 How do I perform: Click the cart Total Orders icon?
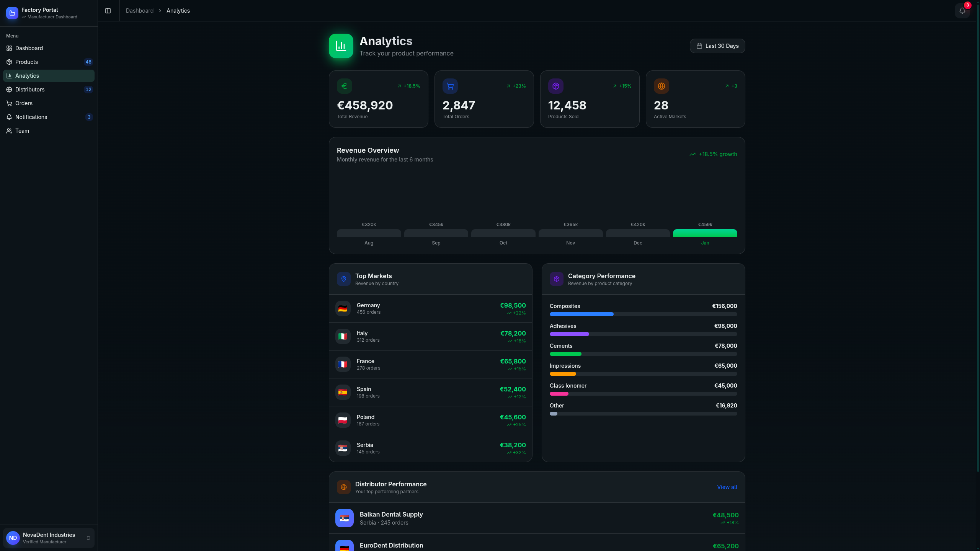450,86
